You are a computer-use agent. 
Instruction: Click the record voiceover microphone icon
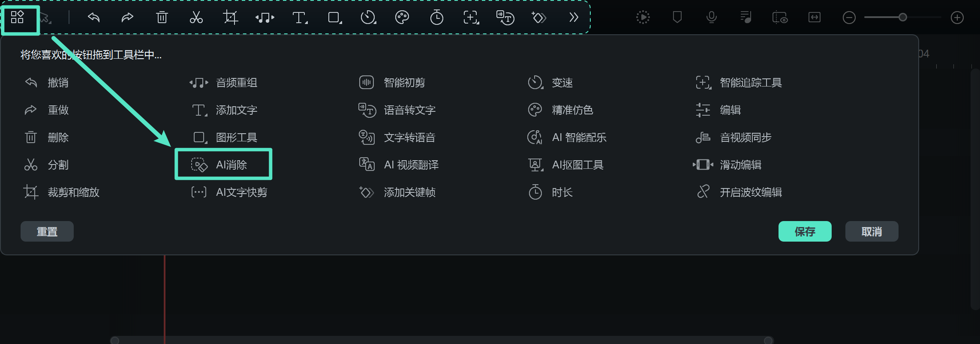click(711, 17)
